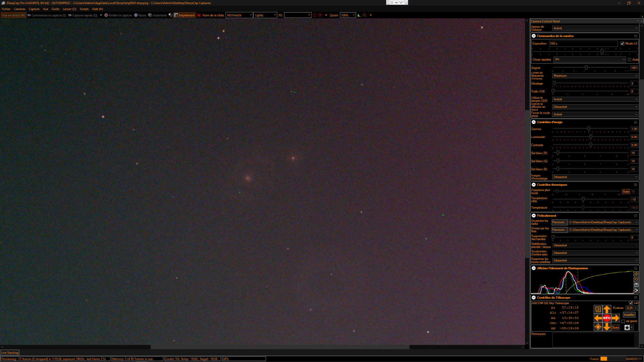The image size is (644, 362).
Task: Open the Évaluer rate 0,25 dropdown
Action: pyautogui.click(x=631, y=308)
